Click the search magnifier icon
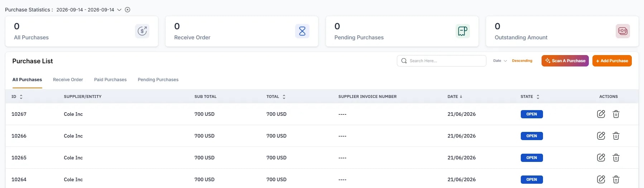This screenshot has width=644, height=188. 404,61
